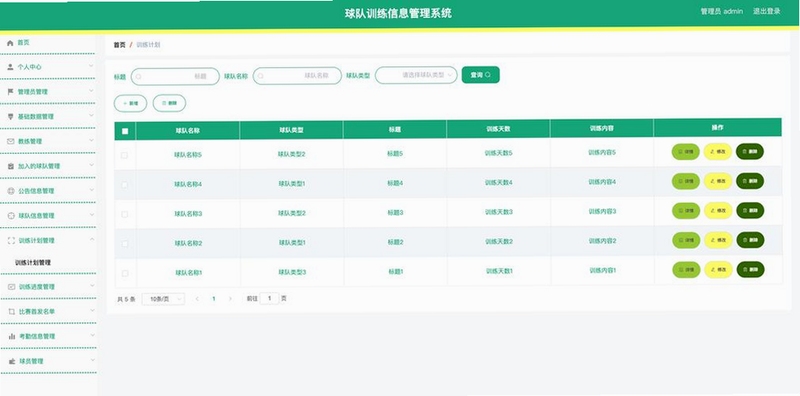The width and height of the screenshot is (800, 396).
Task: Click the home icon beside 首页
Action: click(x=10, y=43)
